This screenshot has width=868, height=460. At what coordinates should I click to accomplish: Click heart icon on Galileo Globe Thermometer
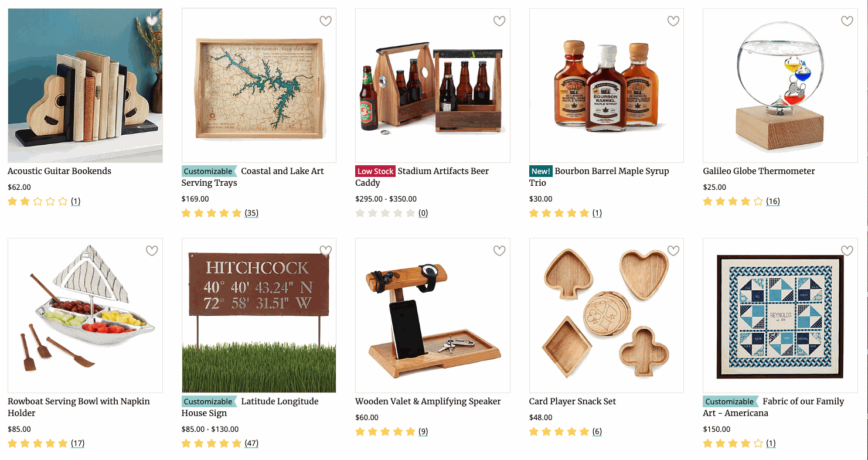tap(847, 21)
